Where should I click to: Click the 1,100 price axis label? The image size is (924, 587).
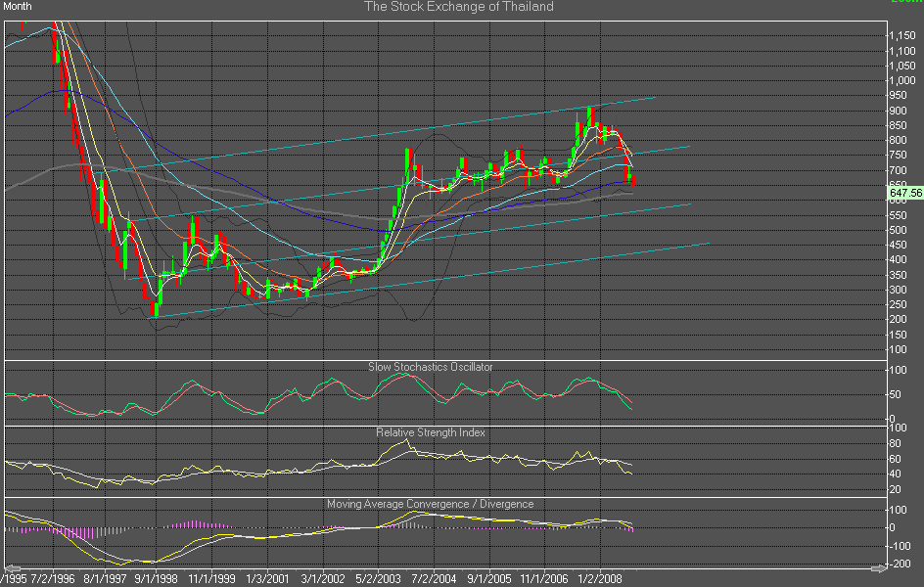pos(902,51)
